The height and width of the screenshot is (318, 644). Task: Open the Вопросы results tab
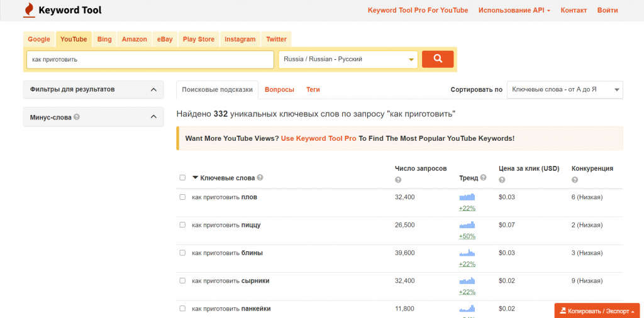[279, 89]
